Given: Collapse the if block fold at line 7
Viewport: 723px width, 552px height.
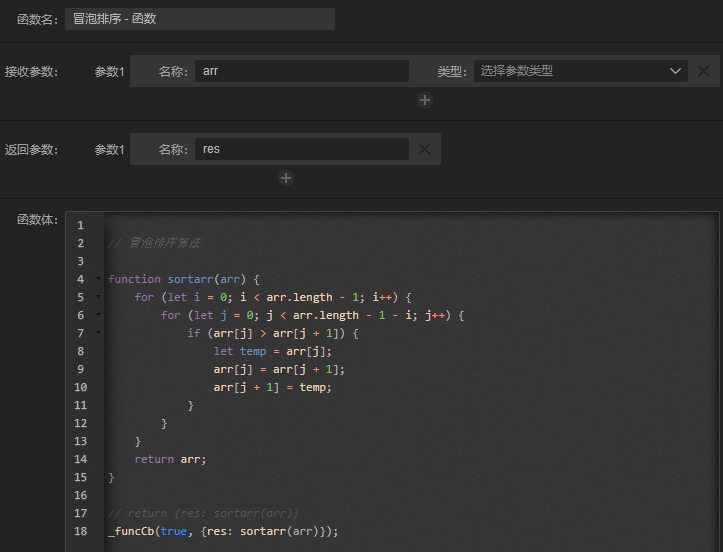Looking at the screenshot, I should click(x=98, y=333).
